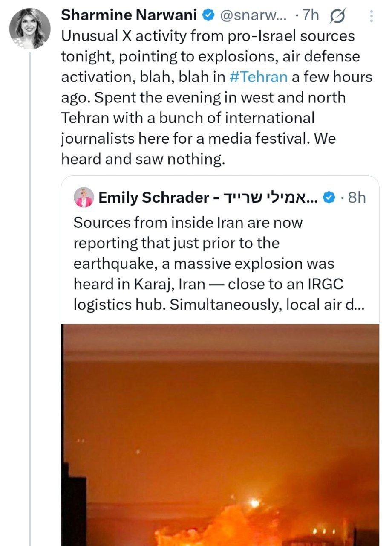Open the truncated @snarw... handle
Image resolution: width=392 pixels, height=546 pixels.
point(253,16)
